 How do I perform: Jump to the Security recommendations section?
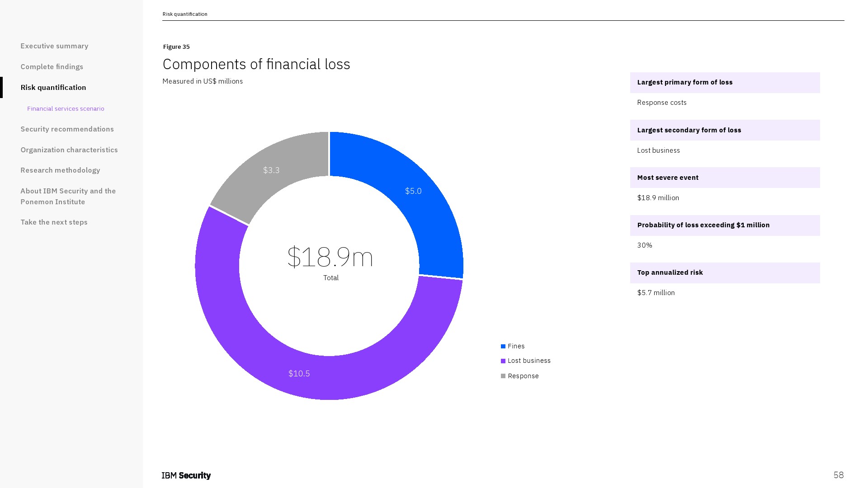tap(67, 129)
